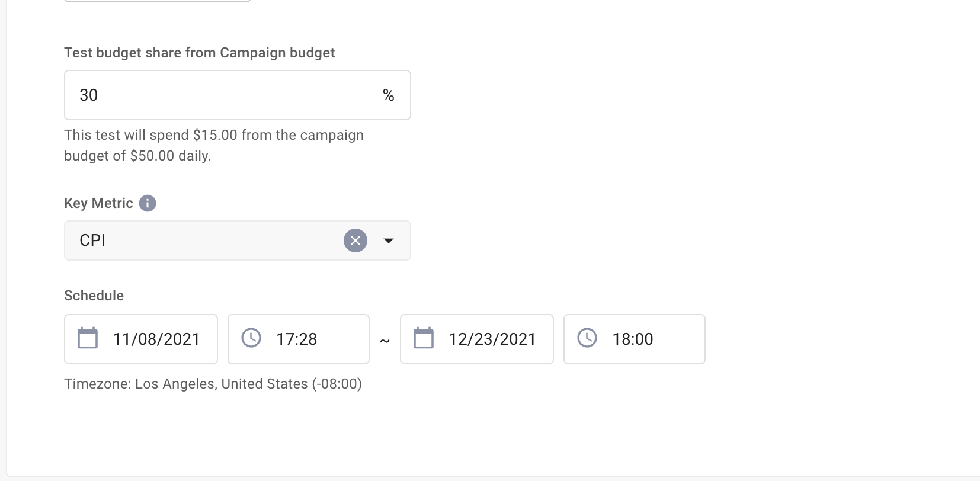Image resolution: width=980 pixels, height=481 pixels.
Task: Clear the CPI key metric selection
Action: (x=356, y=240)
